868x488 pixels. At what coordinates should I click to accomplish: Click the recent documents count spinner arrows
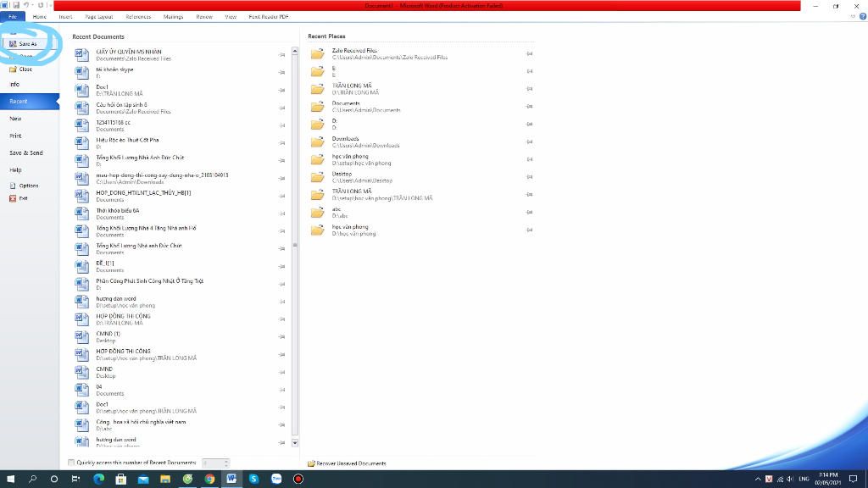click(225, 463)
